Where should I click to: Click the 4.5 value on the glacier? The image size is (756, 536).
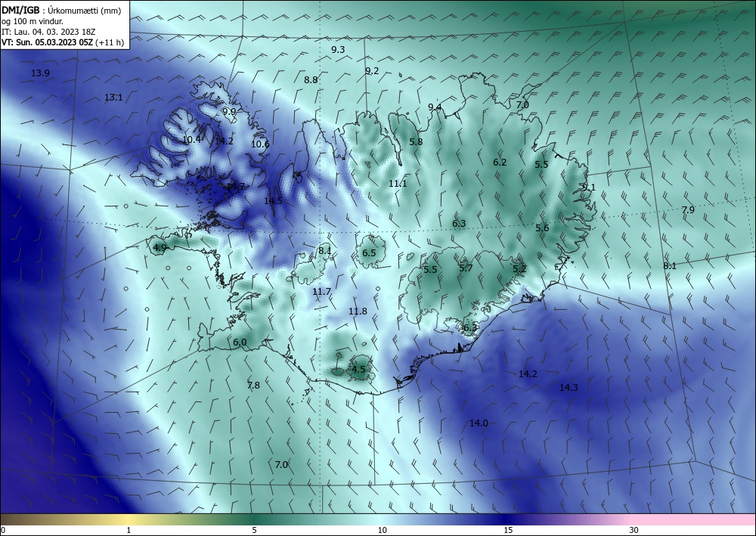pos(358,369)
